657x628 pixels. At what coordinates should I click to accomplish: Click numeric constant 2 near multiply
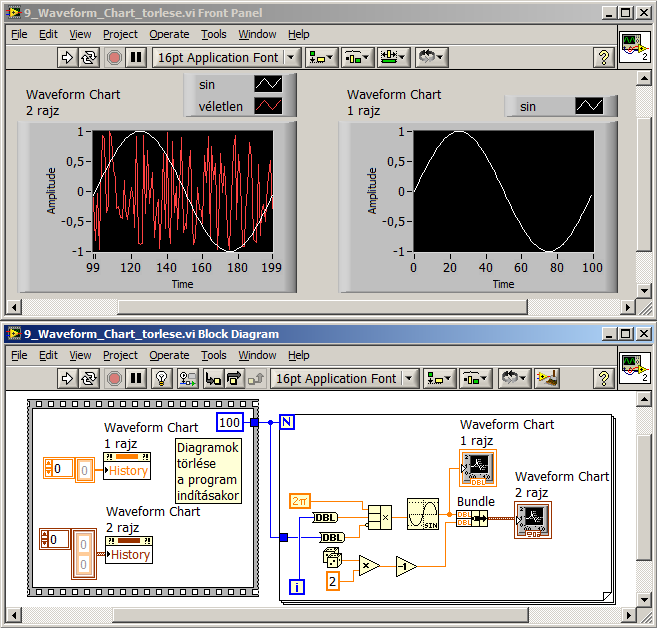[x=333, y=581]
